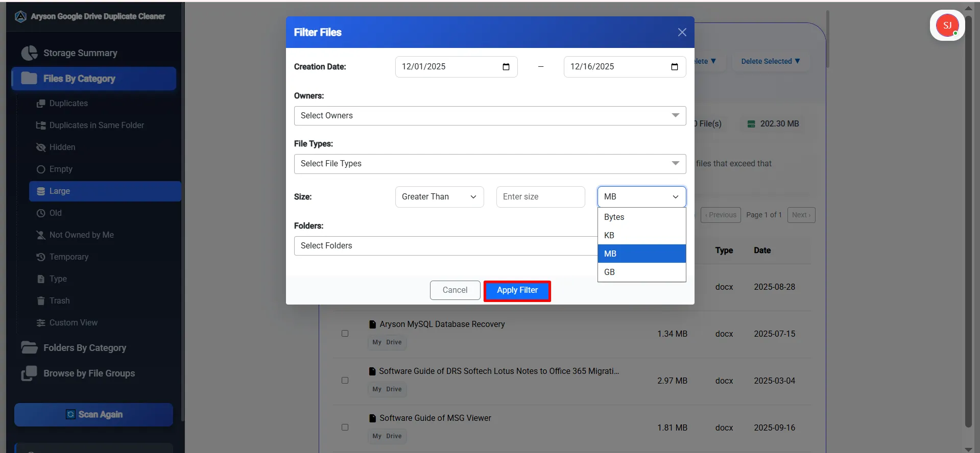980x453 pixels.
Task: Go to the Previous page
Action: [x=721, y=215]
